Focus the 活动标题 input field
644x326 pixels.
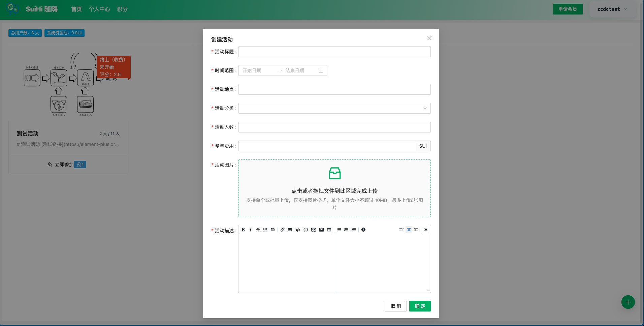coord(334,52)
